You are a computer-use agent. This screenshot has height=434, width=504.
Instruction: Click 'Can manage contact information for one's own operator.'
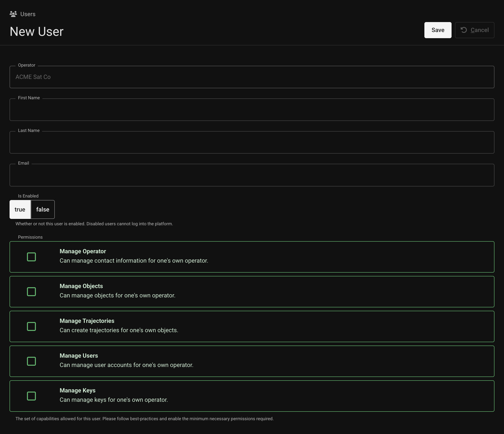134,261
